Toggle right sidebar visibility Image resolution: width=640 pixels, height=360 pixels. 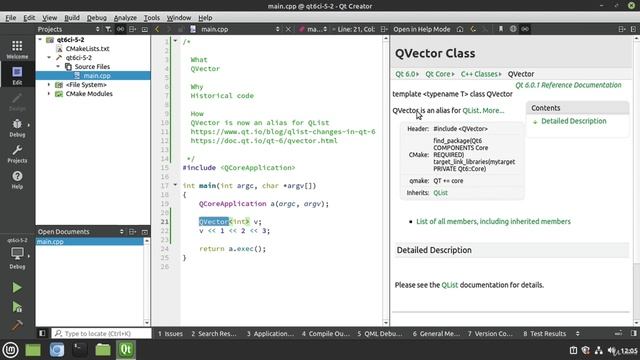(633, 333)
